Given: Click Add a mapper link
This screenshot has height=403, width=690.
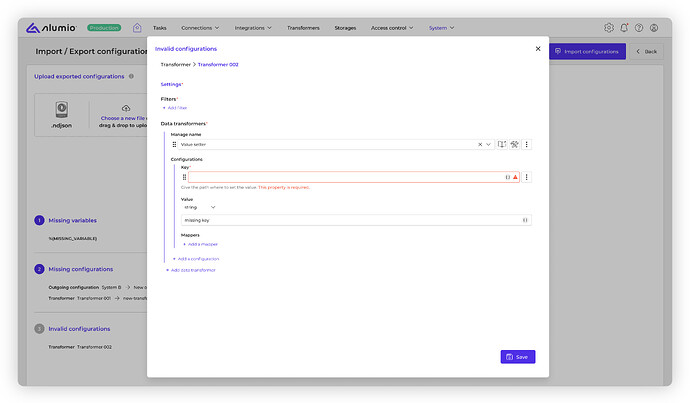Looking at the screenshot, I should [201, 244].
